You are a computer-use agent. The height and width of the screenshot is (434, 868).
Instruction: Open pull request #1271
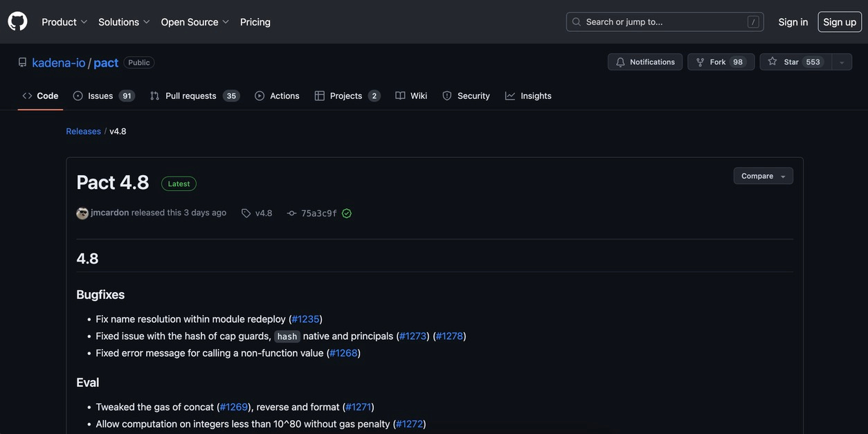[x=359, y=407]
